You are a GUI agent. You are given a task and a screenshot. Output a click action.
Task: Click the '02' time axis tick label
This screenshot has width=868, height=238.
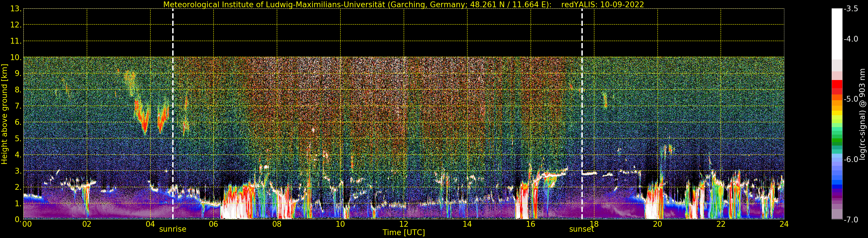(x=87, y=224)
